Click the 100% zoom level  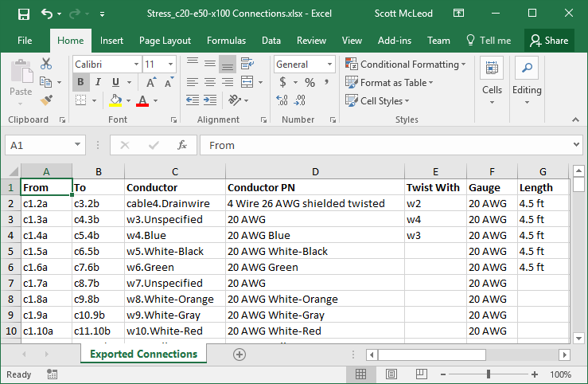pos(561,374)
